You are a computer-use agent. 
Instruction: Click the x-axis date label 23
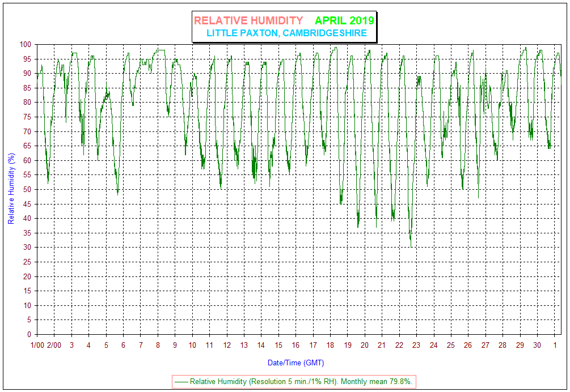416,345
